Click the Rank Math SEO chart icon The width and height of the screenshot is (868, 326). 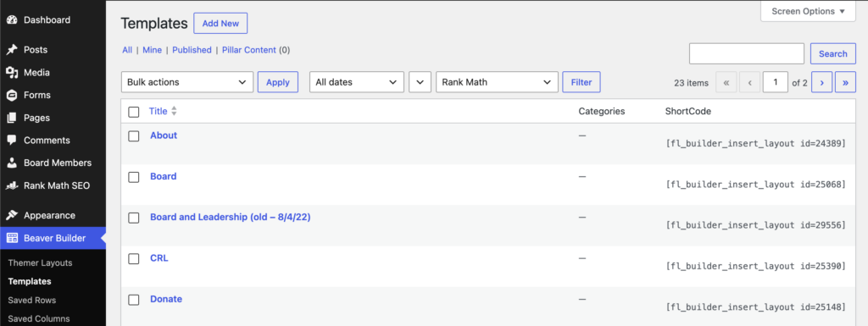[12, 185]
